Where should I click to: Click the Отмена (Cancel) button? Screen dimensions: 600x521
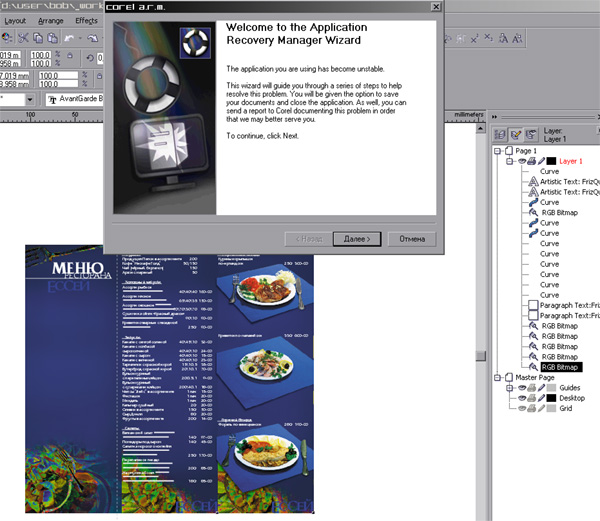coord(412,239)
